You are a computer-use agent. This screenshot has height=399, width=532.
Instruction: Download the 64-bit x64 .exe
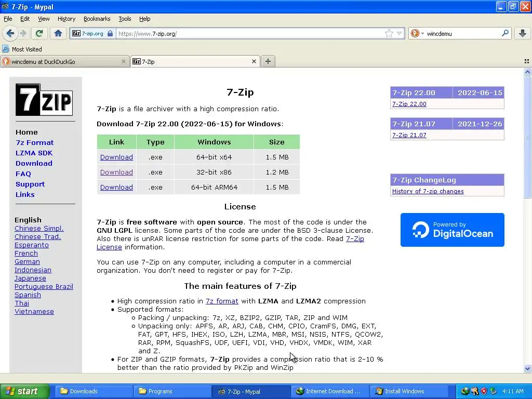click(116, 157)
